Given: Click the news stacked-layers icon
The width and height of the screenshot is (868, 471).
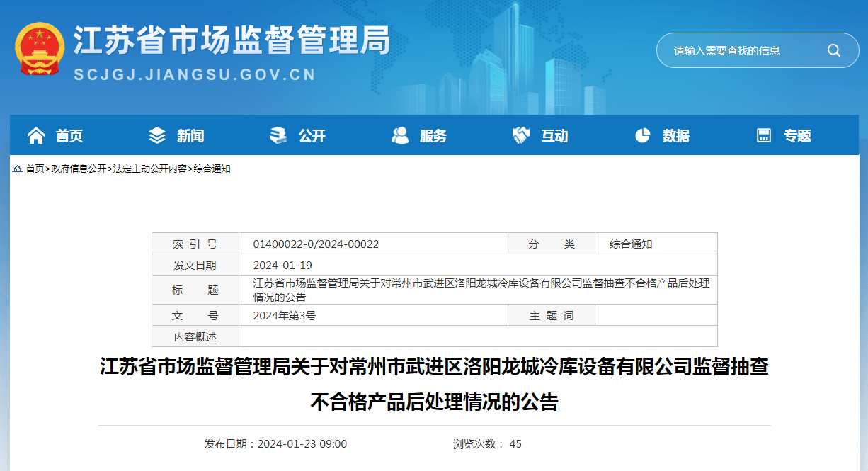Looking at the screenshot, I should [157, 135].
